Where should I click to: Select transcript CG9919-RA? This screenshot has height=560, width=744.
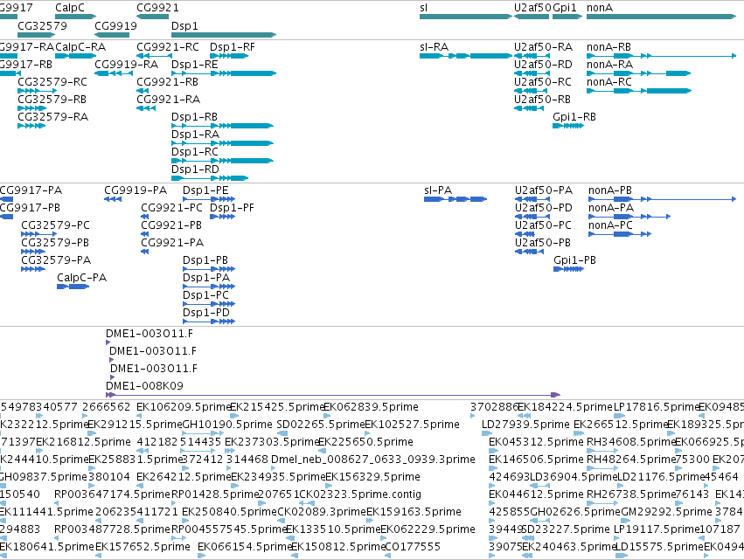(x=112, y=73)
